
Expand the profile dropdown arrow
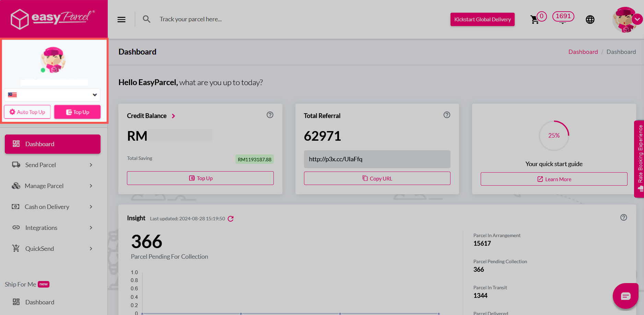[x=637, y=19]
